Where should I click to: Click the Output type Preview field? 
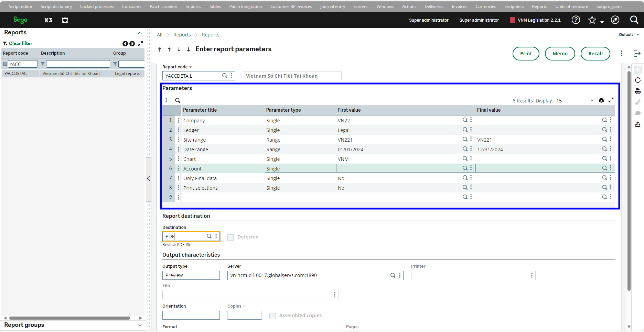pos(191,275)
